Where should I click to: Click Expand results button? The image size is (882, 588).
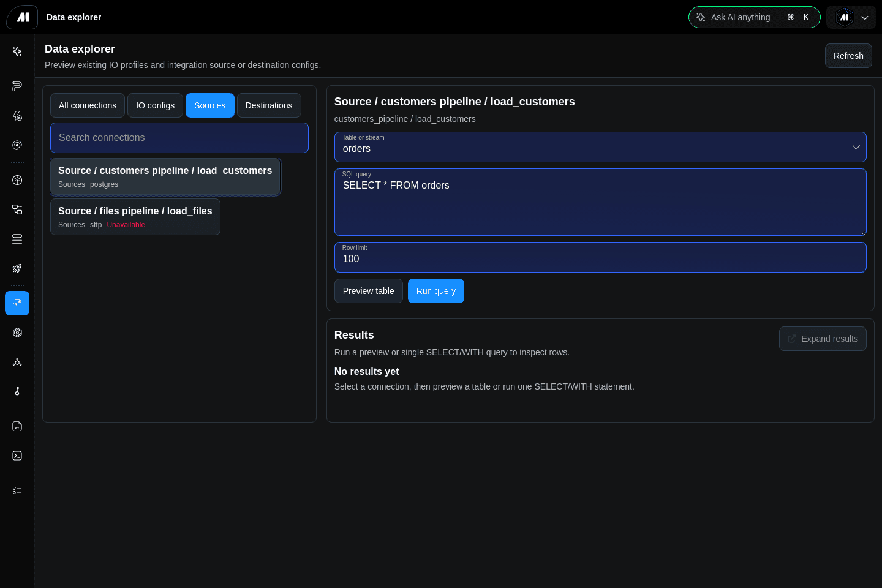pos(823,339)
